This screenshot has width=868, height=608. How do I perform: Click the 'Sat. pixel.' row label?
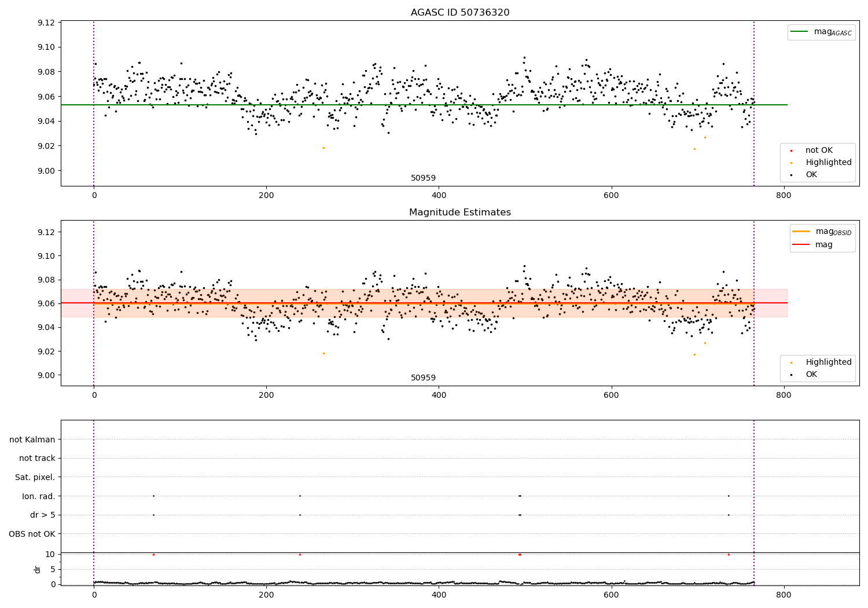(x=35, y=478)
